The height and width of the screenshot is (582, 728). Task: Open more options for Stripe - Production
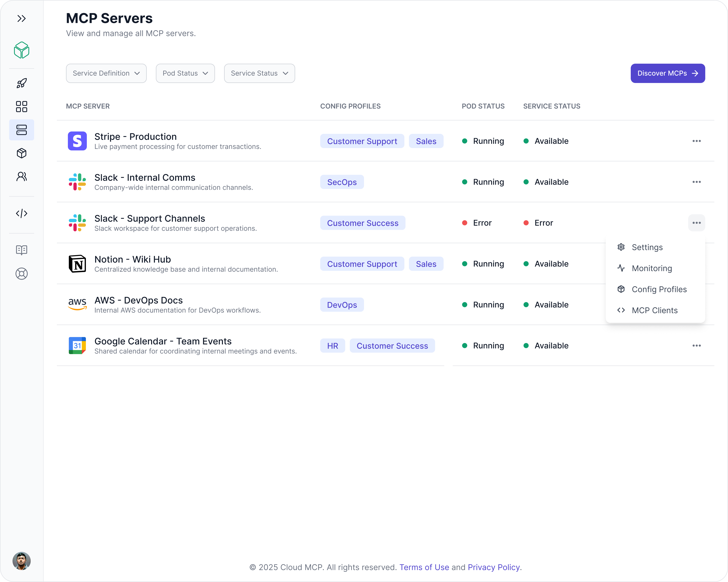[x=697, y=141]
